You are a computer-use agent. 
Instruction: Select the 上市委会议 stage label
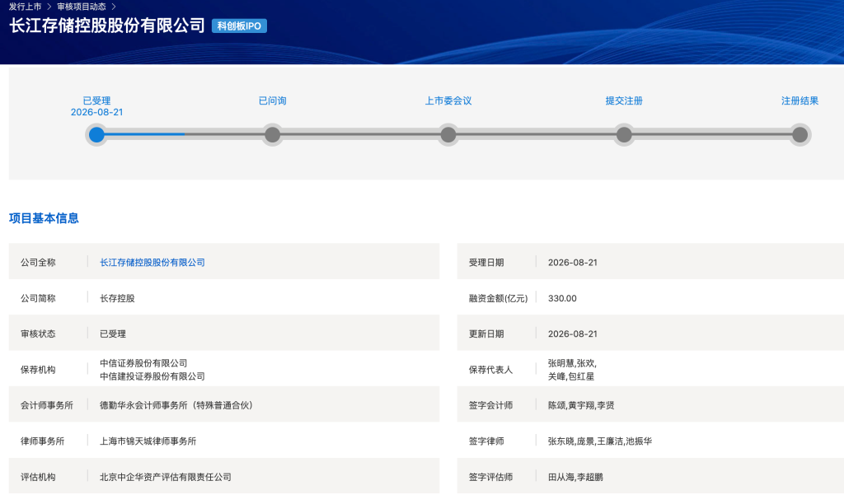pyautogui.click(x=448, y=100)
